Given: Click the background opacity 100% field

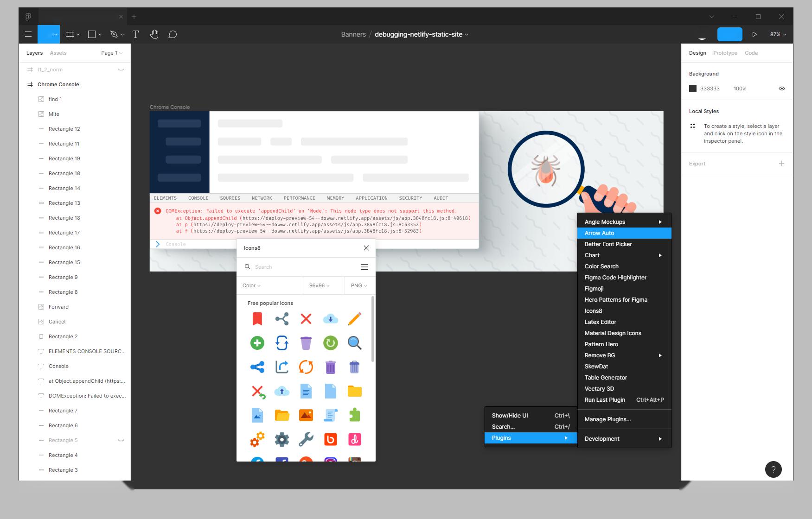Looking at the screenshot, I should pyautogui.click(x=740, y=89).
